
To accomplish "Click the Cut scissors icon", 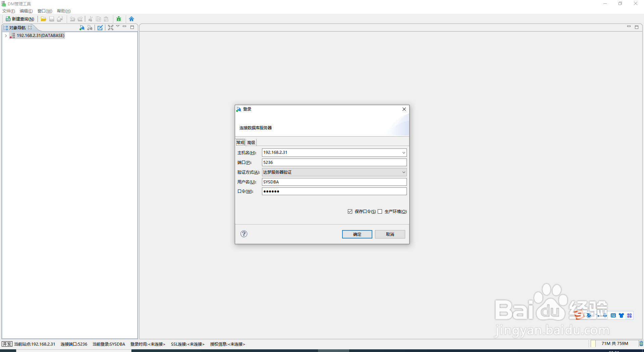I will [x=90, y=19].
